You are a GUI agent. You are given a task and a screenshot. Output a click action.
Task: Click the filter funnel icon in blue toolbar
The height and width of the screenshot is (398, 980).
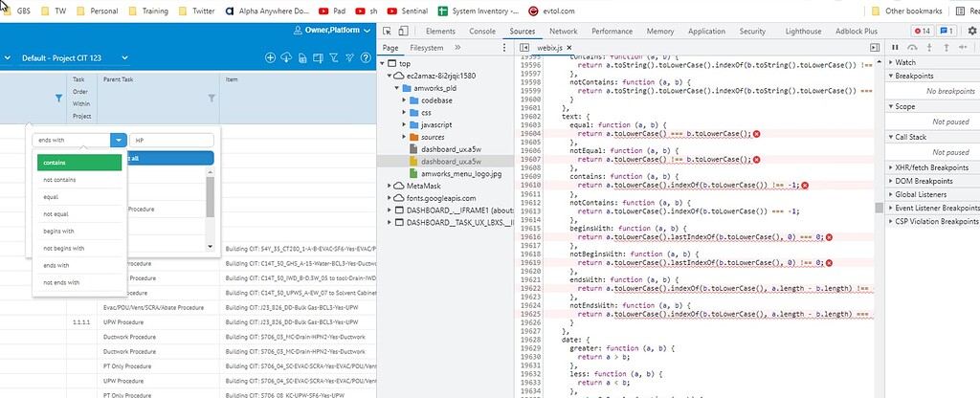334,57
